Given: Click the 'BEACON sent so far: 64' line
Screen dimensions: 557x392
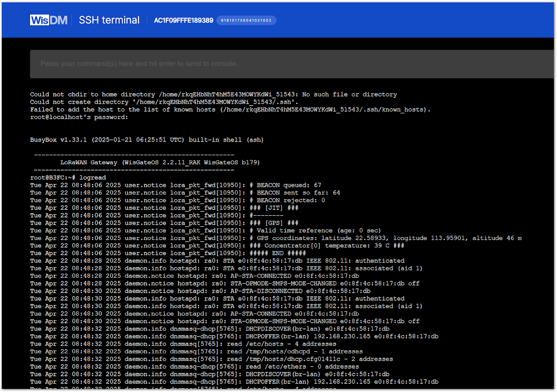Looking at the screenshot, I should [185, 193].
